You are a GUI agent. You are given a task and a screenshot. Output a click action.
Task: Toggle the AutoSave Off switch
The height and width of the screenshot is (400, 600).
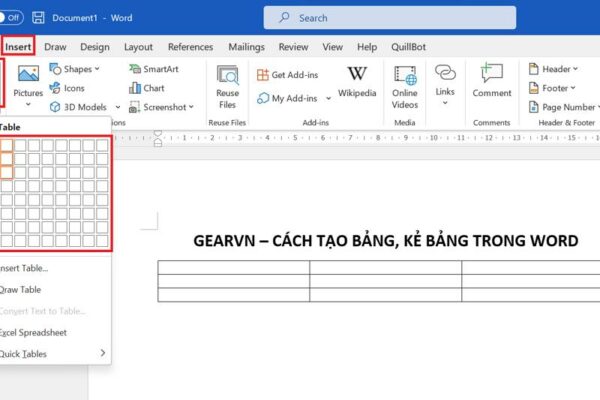click(11, 18)
